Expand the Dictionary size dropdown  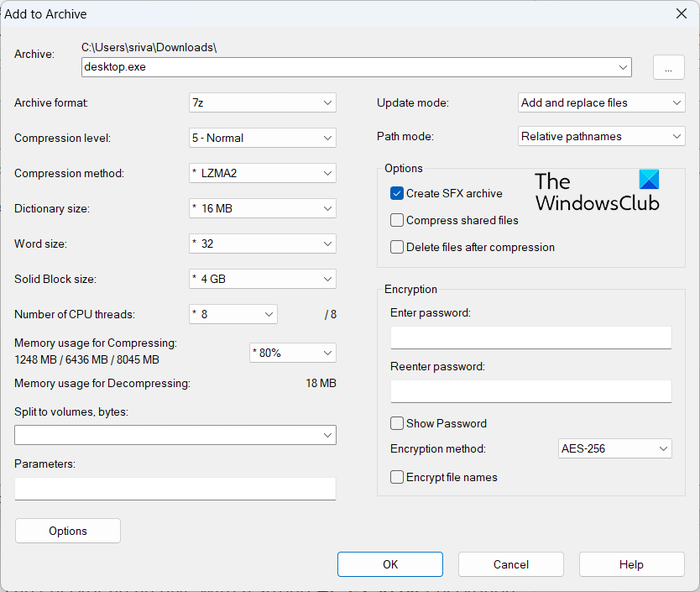[x=263, y=209]
